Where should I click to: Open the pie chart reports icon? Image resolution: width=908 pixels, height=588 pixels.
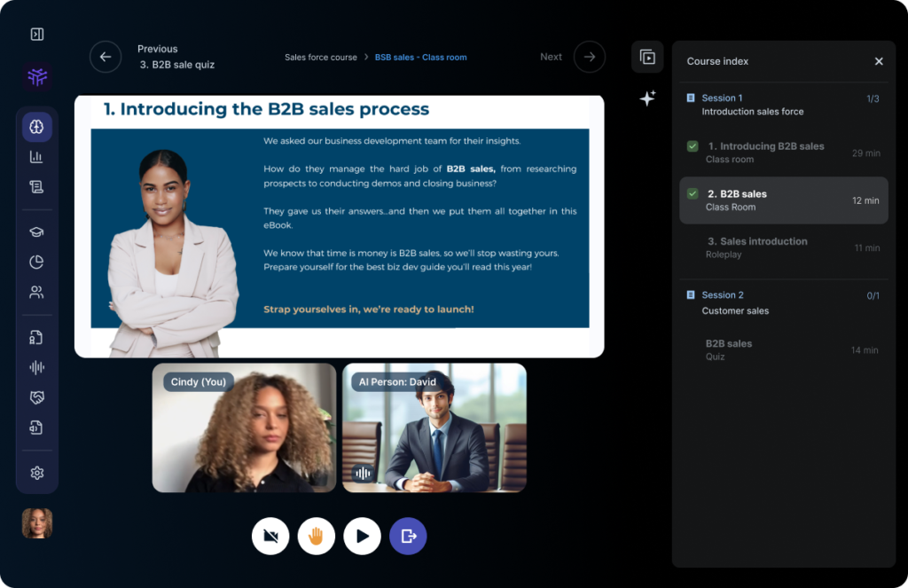36,262
